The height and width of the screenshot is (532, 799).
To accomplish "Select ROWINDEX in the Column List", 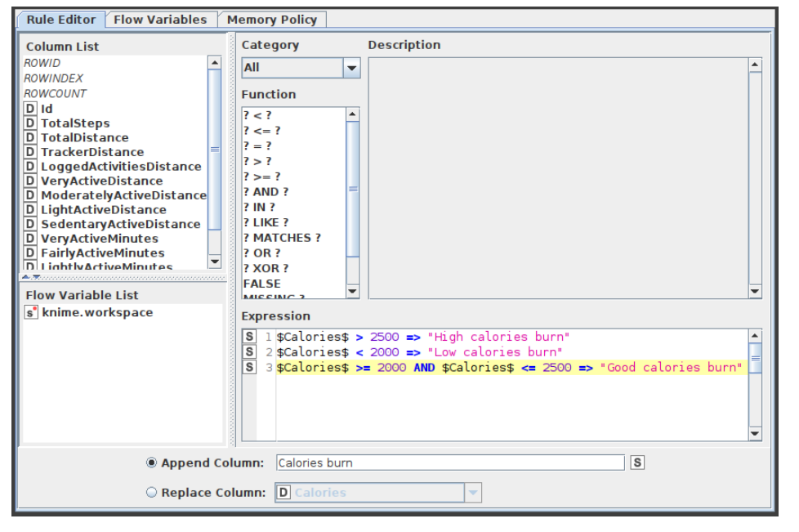I will pyautogui.click(x=53, y=78).
